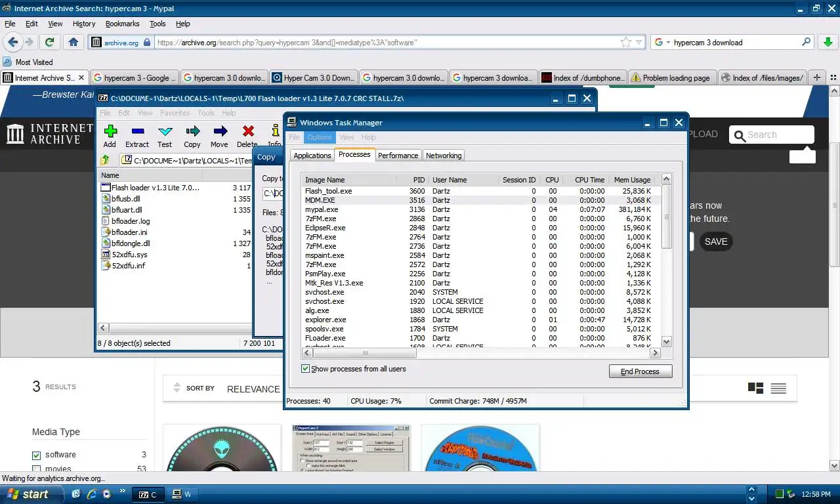Switch to the Networking tab

point(444,156)
